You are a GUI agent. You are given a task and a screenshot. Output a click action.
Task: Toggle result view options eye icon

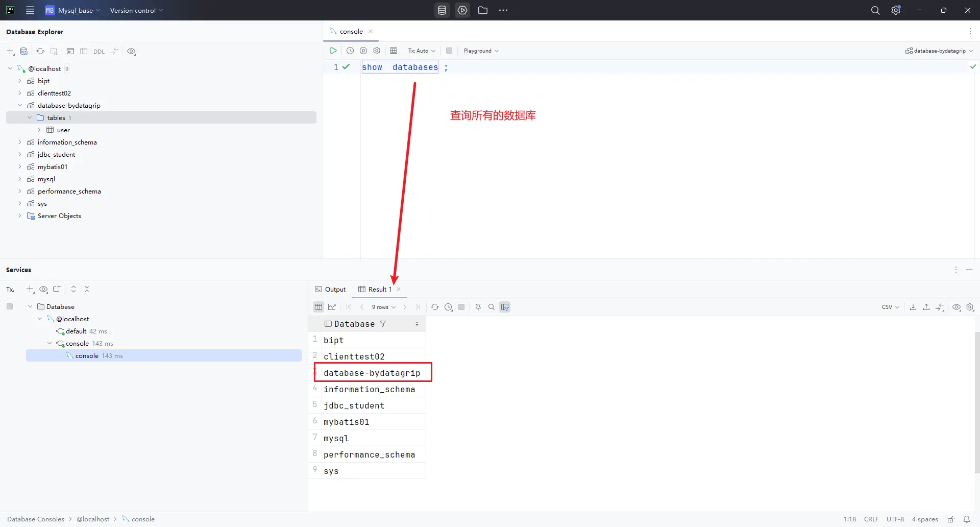point(957,307)
